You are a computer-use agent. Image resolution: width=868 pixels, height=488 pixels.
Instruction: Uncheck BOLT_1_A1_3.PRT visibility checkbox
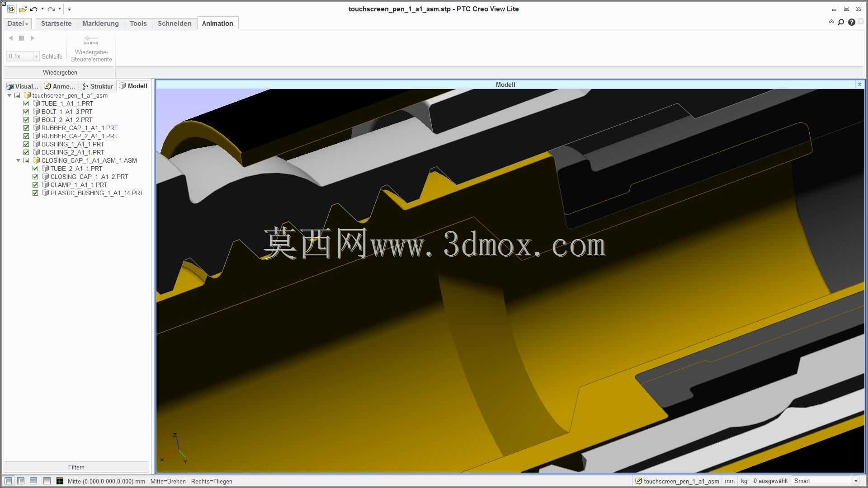coord(26,112)
